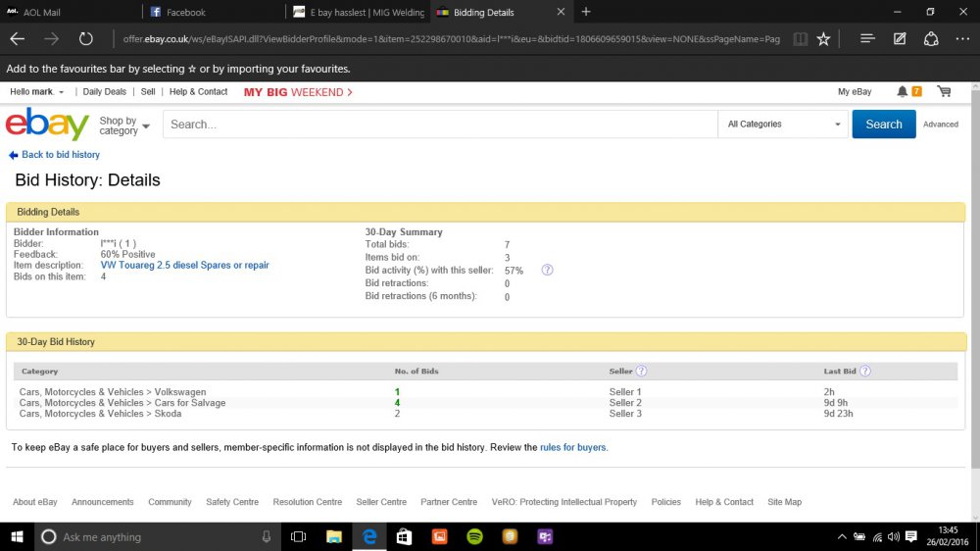980x551 pixels.
Task: Open About eBay footer link
Action: 35,502
